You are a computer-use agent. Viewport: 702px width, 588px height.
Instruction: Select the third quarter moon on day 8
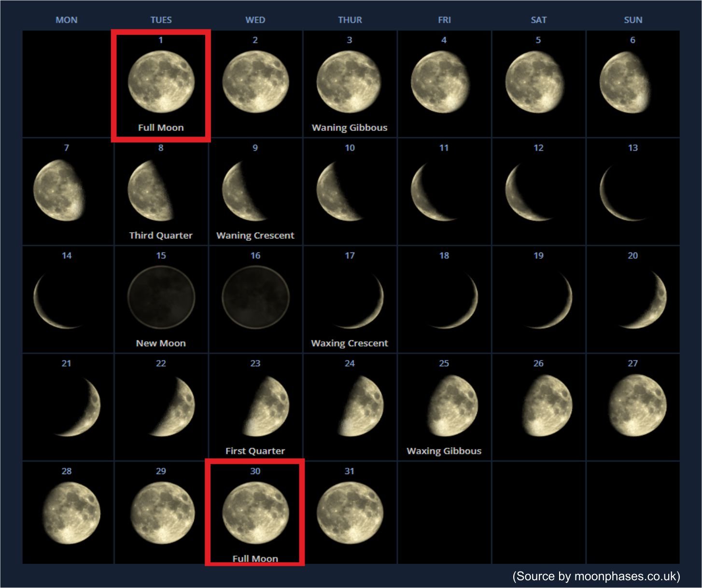click(150, 190)
